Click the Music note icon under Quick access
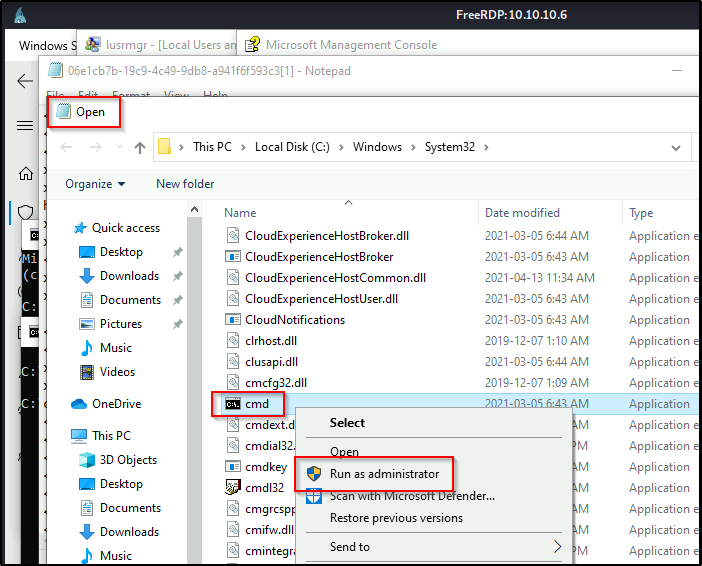This screenshot has width=702, height=566. coord(88,348)
